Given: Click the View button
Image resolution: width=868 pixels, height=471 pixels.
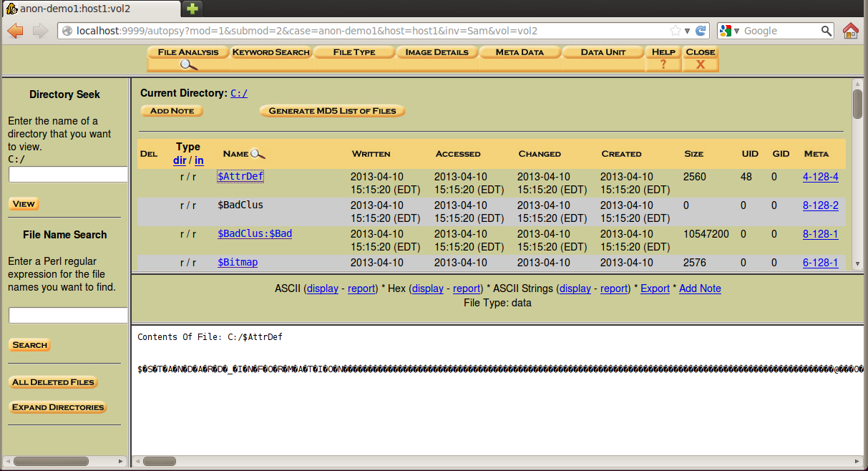Looking at the screenshot, I should point(24,204).
